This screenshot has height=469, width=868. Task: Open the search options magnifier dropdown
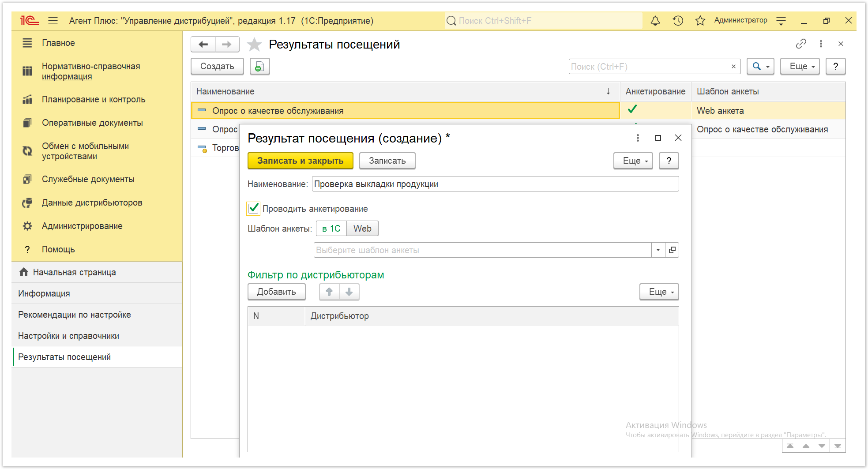760,66
